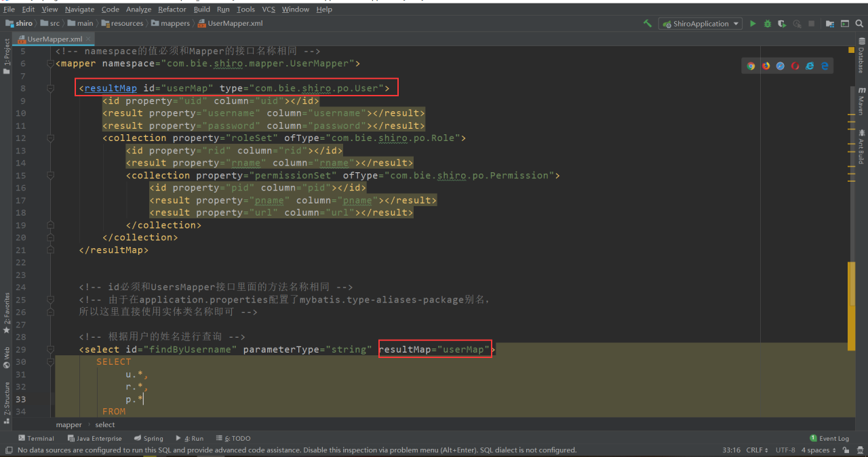Open the Database tool window
The height and width of the screenshot is (457, 868).
pos(861,56)
